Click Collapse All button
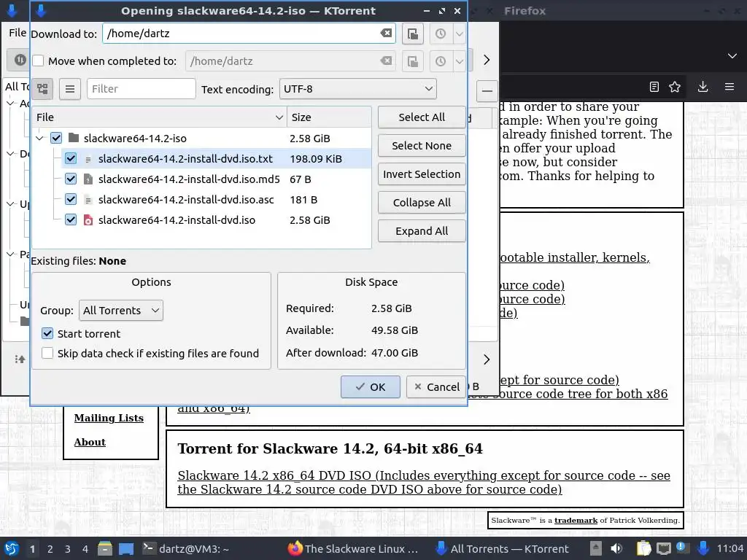Screen dimensions: 747x560 (422, 203)
